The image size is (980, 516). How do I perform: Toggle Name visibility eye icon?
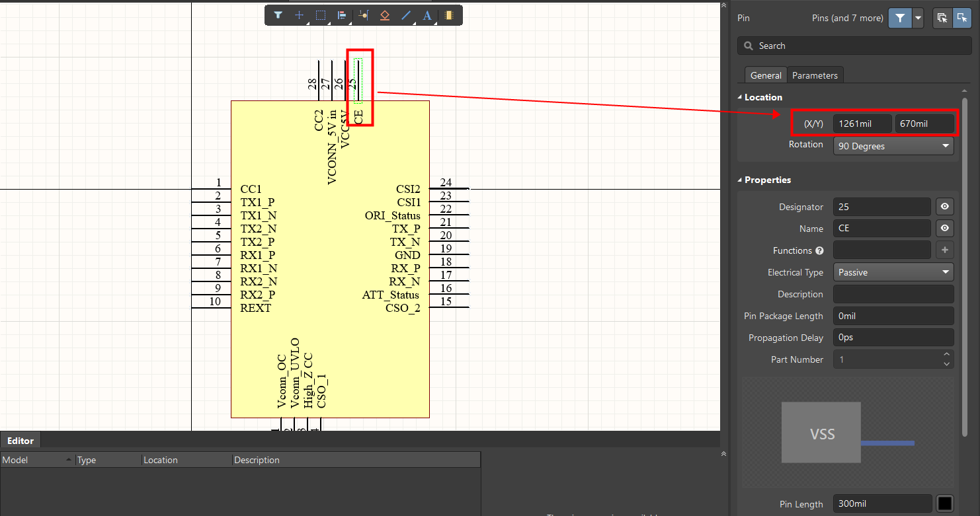(945, 229)
